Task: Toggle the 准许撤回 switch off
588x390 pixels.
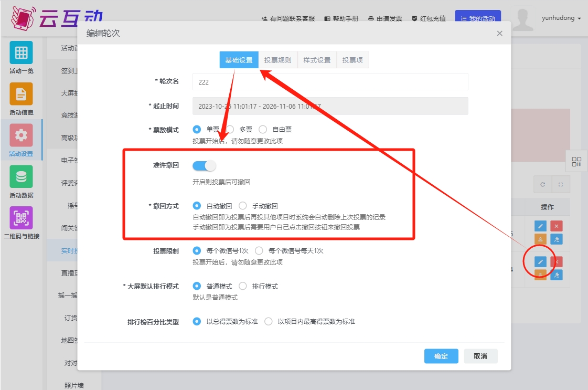Action: [204, 166]
